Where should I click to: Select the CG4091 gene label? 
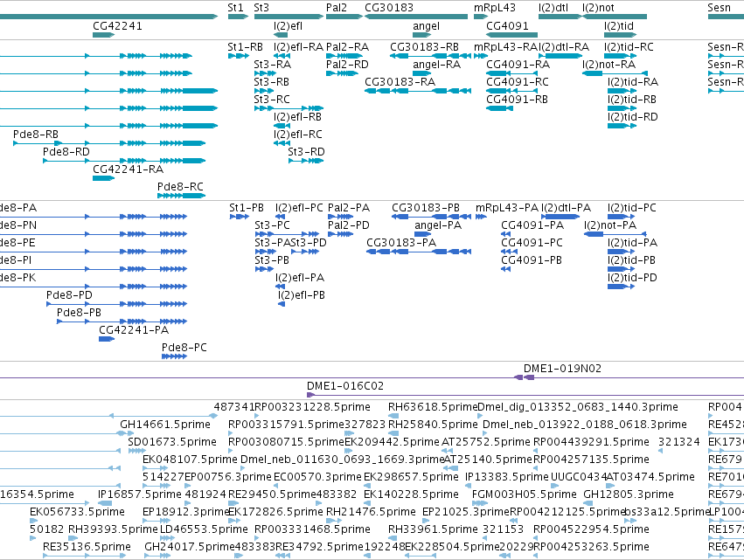click(x=507, y=26)
